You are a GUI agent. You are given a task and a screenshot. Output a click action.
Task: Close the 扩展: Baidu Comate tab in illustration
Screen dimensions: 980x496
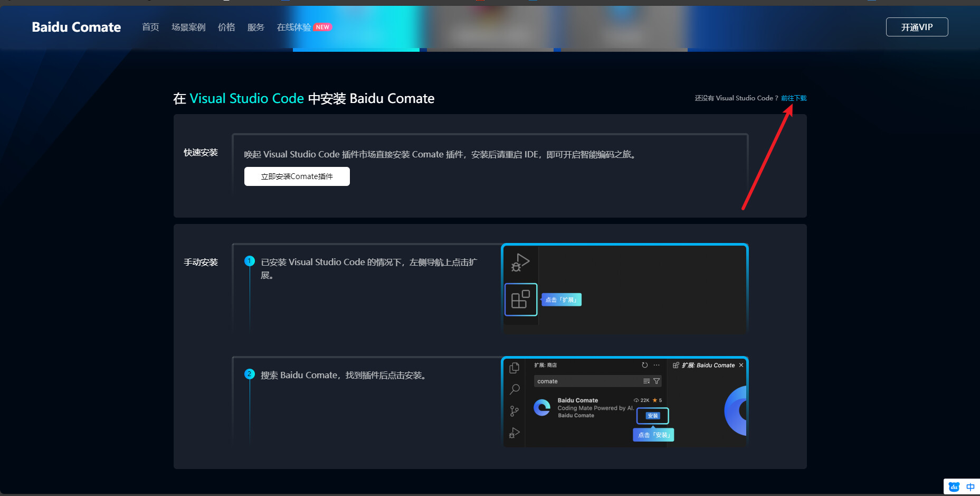point(741,365)
